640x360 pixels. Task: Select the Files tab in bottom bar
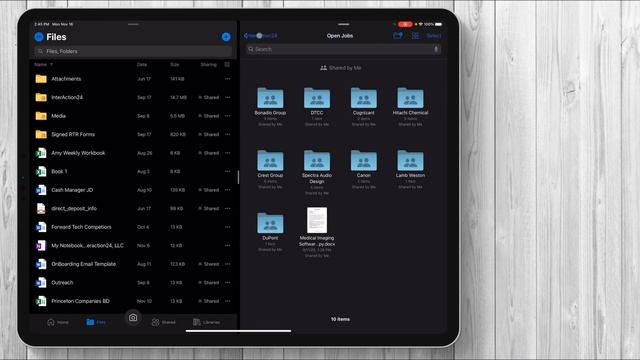96,322
